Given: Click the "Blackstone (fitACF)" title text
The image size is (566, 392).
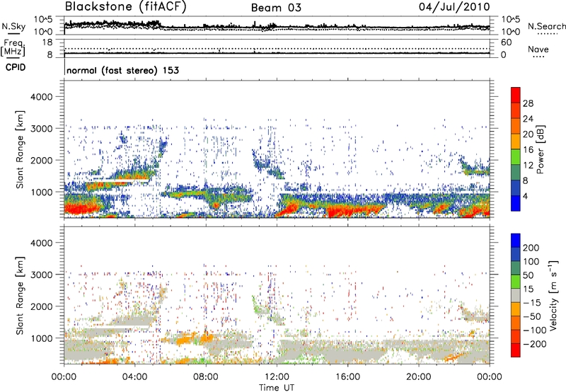Looking at the screenshot, I should tap(126, 7).
